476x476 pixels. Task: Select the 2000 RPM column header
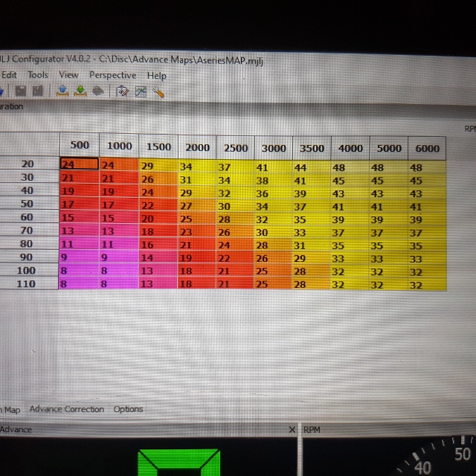(197, 147)
